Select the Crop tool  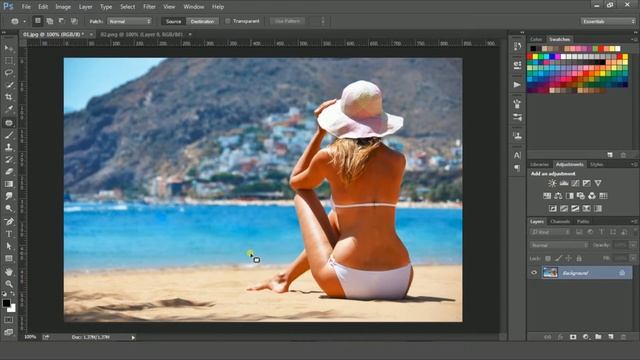pyautogui.click(x=9, y=98)
